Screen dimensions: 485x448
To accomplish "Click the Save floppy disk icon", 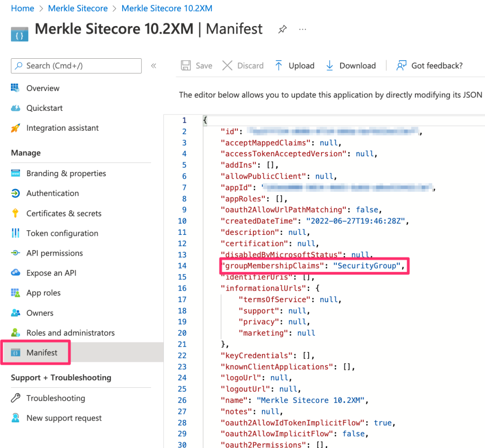I will [186, 65].
